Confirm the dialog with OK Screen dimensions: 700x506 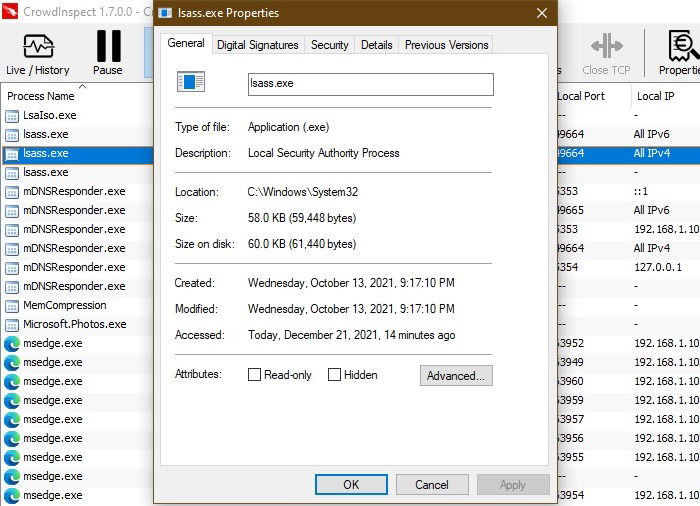(351, 485)
